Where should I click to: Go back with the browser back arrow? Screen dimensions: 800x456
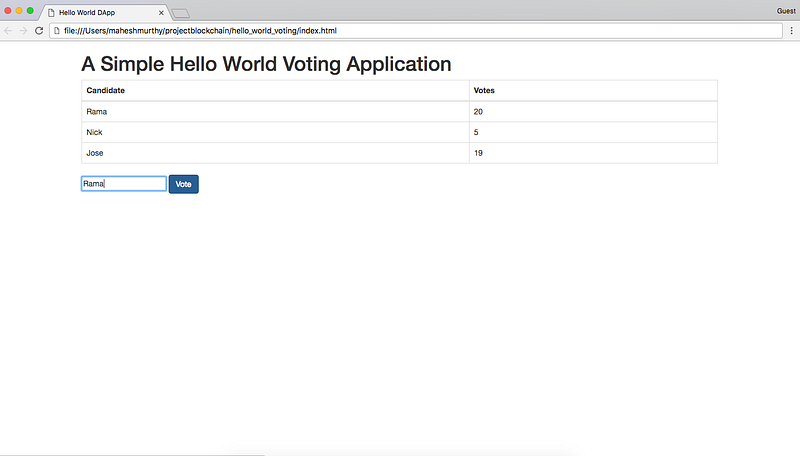[x=8, y=31]
